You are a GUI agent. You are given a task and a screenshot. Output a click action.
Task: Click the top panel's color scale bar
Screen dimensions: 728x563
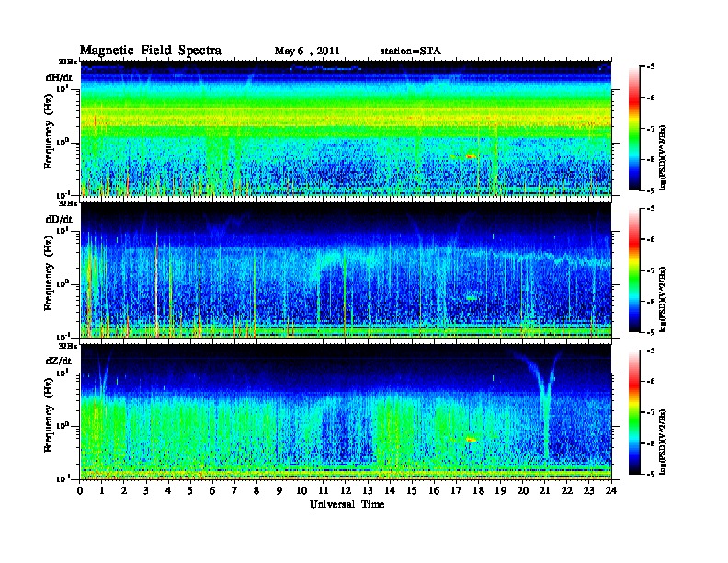coord(634,128)
